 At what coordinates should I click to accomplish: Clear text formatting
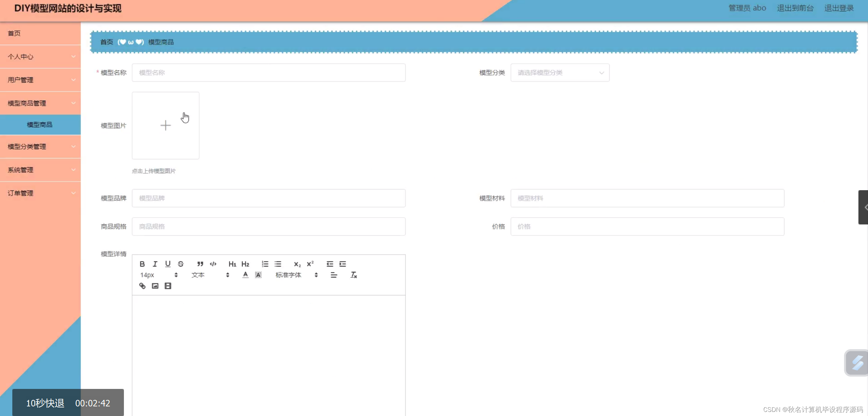(354, 275)
